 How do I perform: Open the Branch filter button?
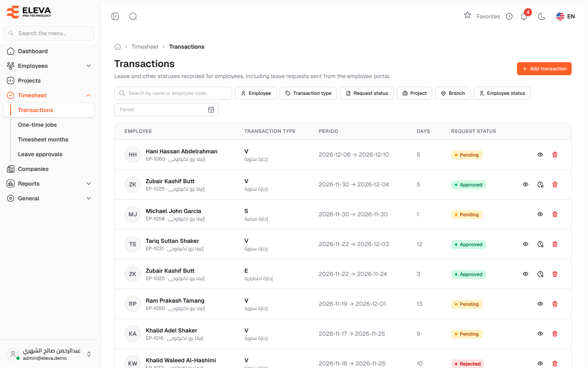click(453, 93)
